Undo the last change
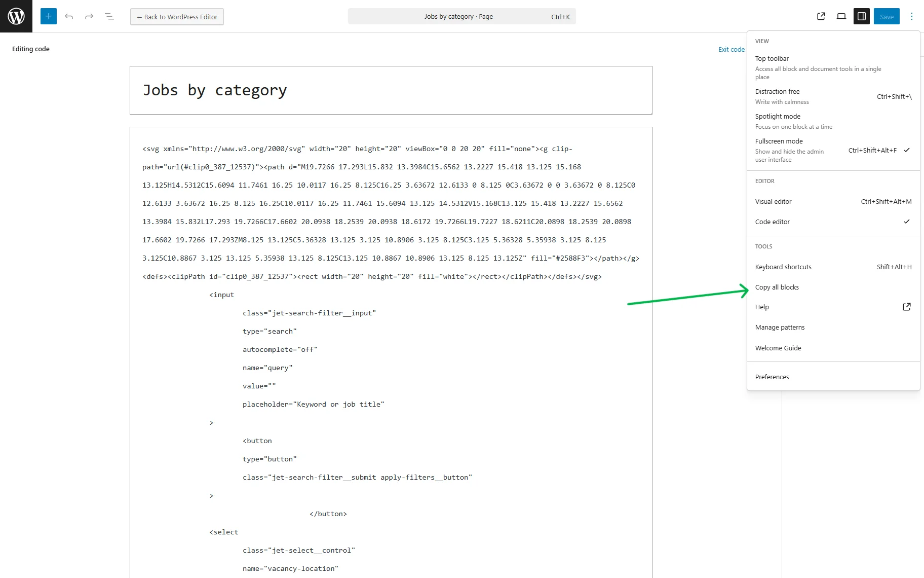924x578 pixels. 69,16
